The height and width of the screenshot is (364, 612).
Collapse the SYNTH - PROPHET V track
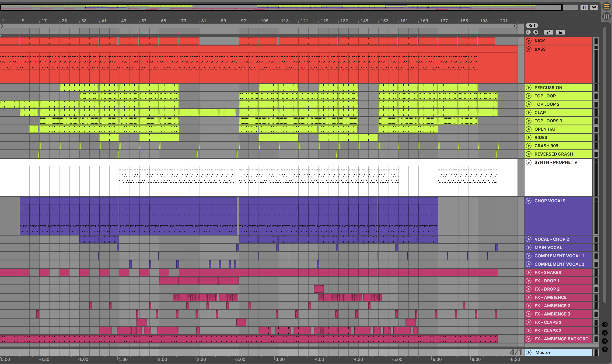529,162
